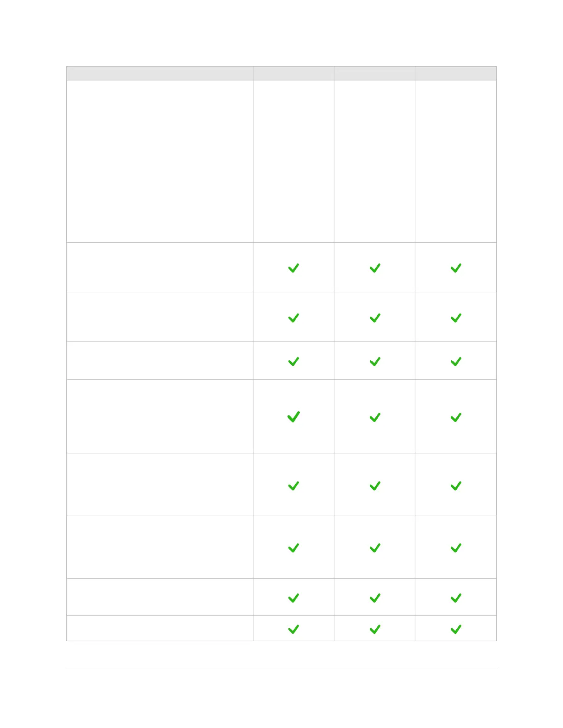This screenshot has height=728, width=563.
Task: Click the larger bold green checkmark
Action: tap(293, 417)
